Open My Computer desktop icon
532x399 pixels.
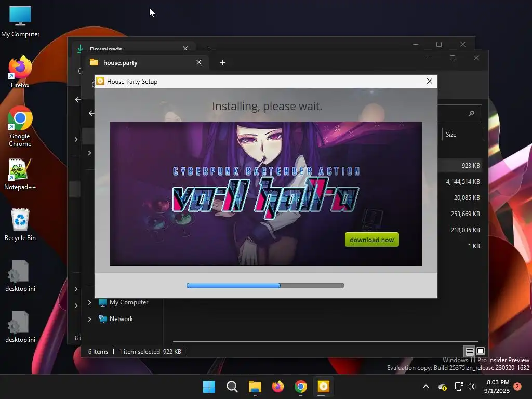[x=20, y=22]
